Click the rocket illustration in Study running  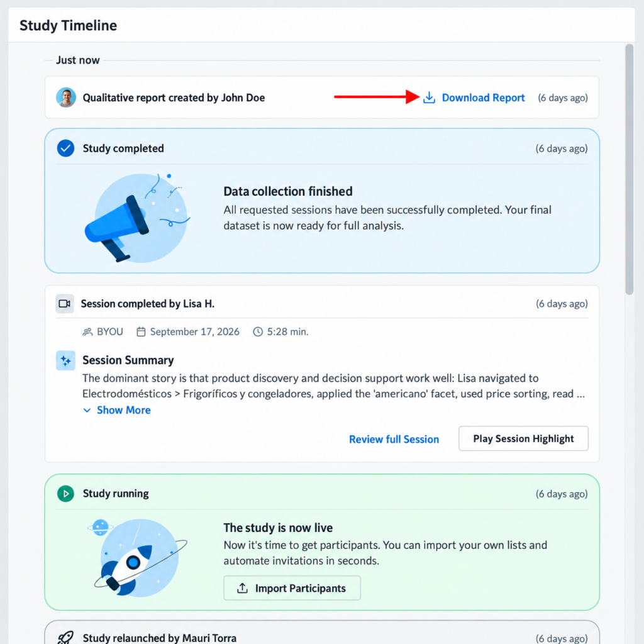tap(138, 558)
